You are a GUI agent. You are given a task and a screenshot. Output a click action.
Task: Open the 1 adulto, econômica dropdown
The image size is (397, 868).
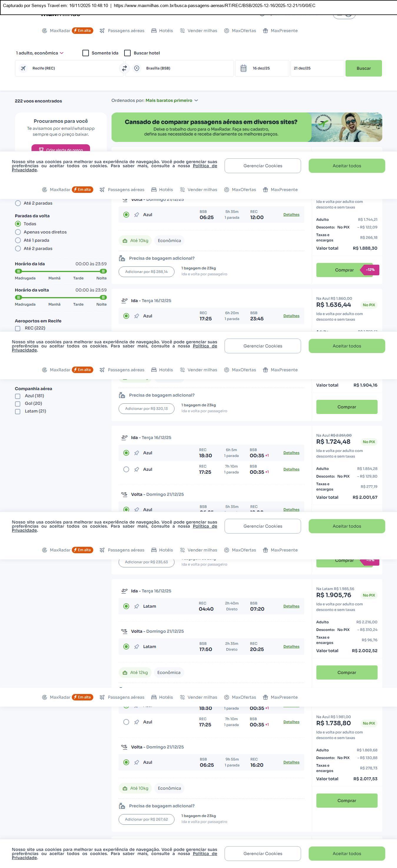coord(40,53)
